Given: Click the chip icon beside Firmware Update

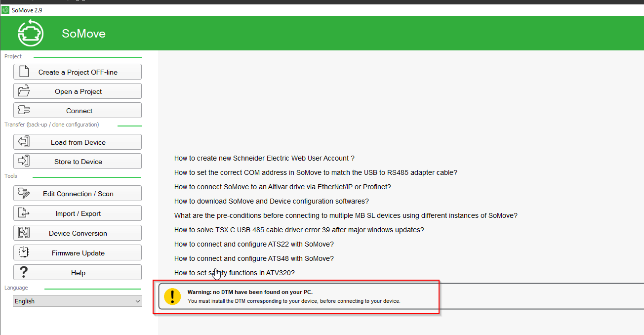Looking at the screenshot, I should tap(24, 252).
